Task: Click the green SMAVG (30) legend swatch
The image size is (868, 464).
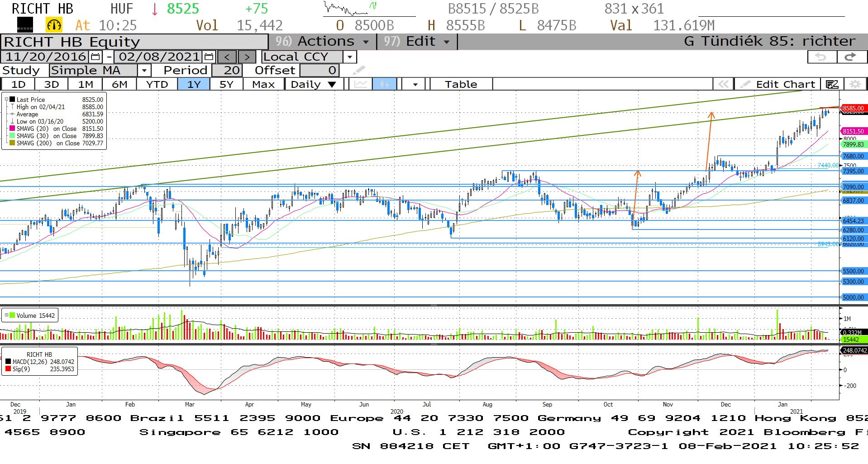Action: [x=12, y=136]
